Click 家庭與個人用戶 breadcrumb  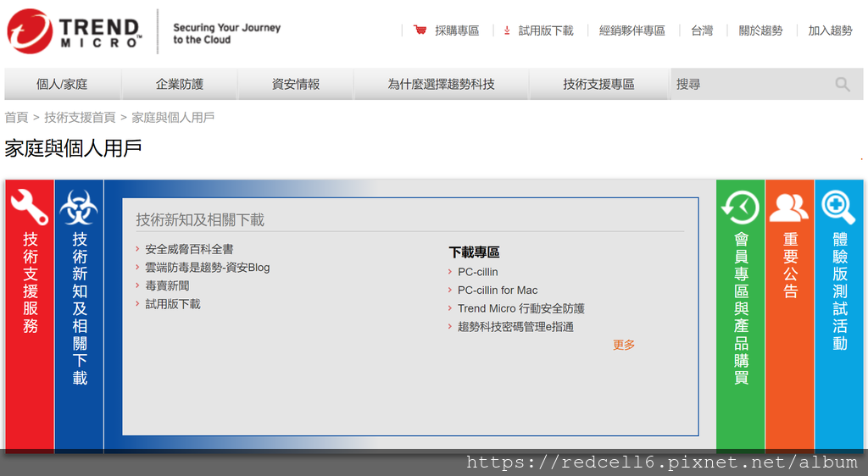173,117
